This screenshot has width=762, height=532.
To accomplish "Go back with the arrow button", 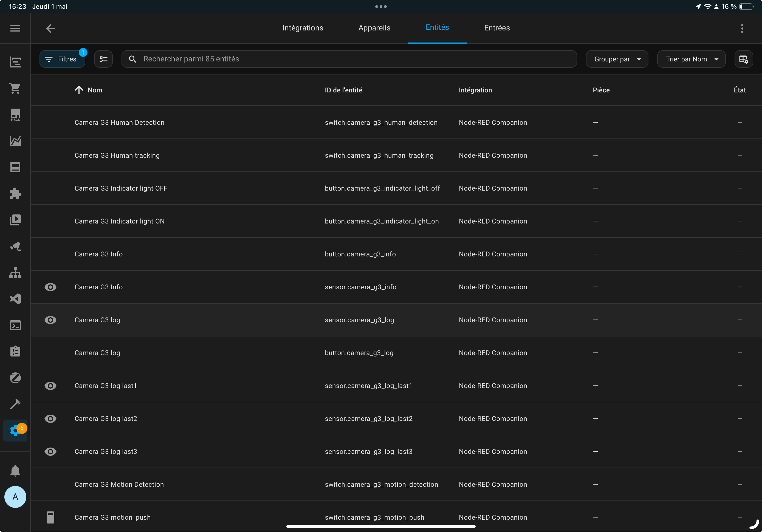I will pyautogui.click(x=50, y=28).
